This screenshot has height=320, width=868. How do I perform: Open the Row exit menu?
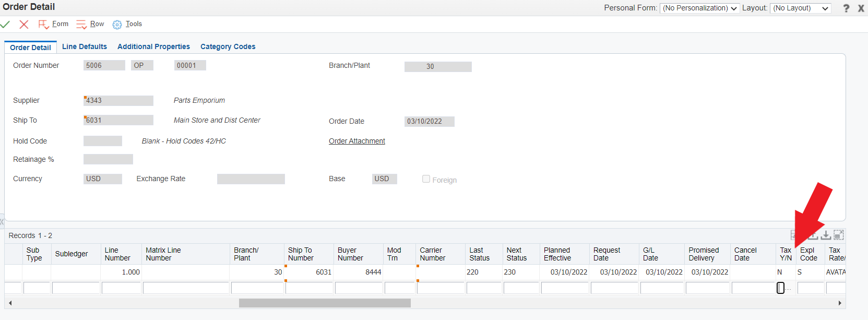coord(90,24)
